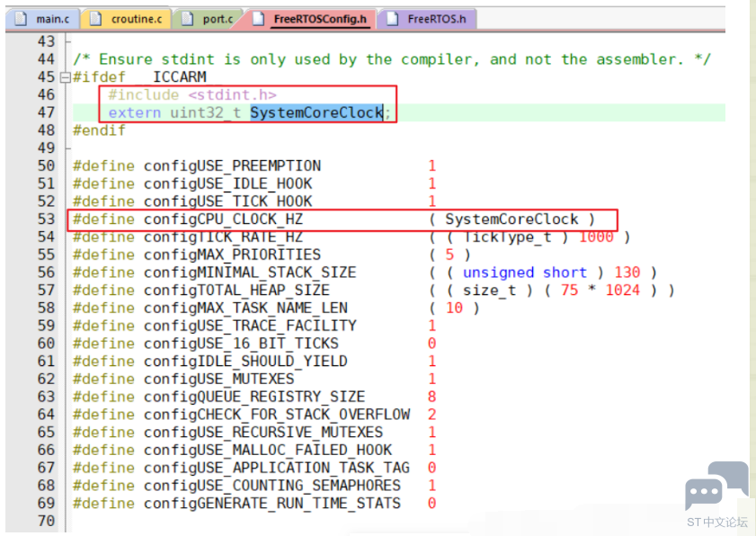Click the chat bubble icon

tap(716, 487)
